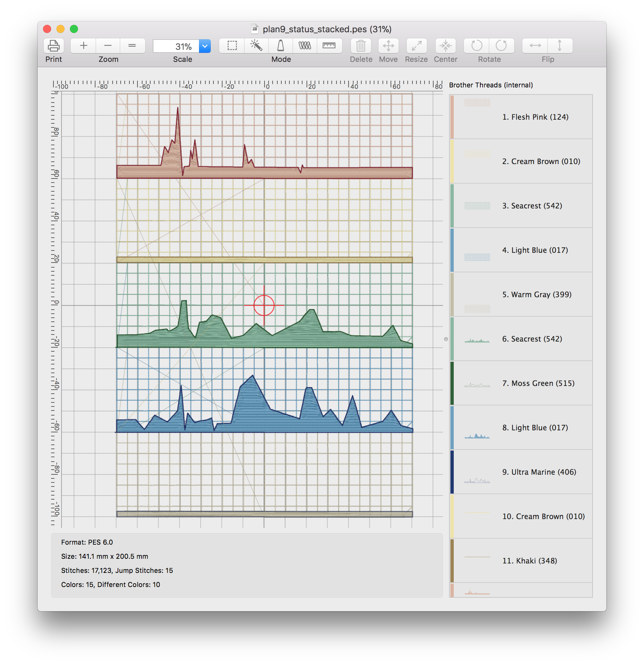Click Khaki color swatch of thread 11

(x=452, y=561)
